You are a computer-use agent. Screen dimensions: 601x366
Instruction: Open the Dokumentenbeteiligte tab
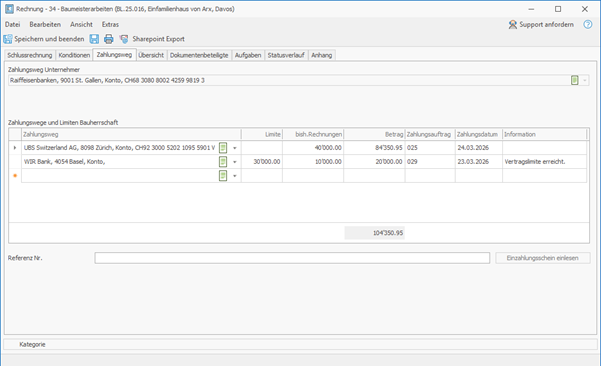point(199,55)
